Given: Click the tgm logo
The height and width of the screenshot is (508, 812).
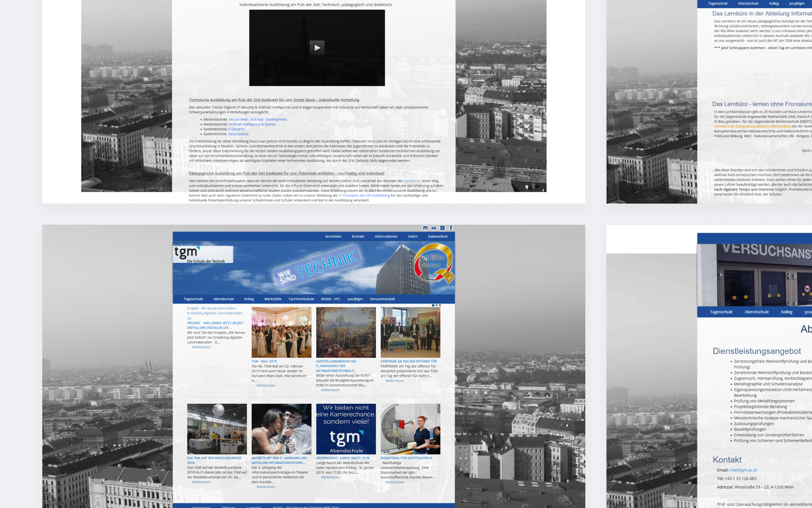Looking at the screenshot, I should (x=203, y=254).
